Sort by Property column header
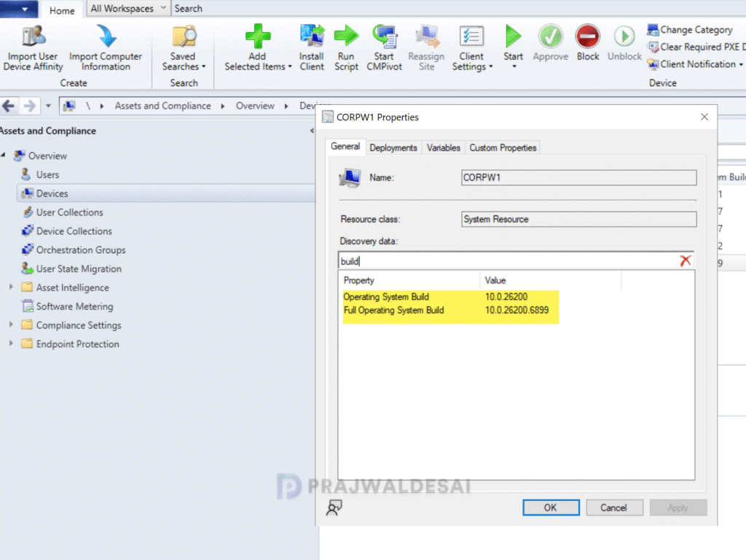The image size is (746, 560). [x=409, y=280]
